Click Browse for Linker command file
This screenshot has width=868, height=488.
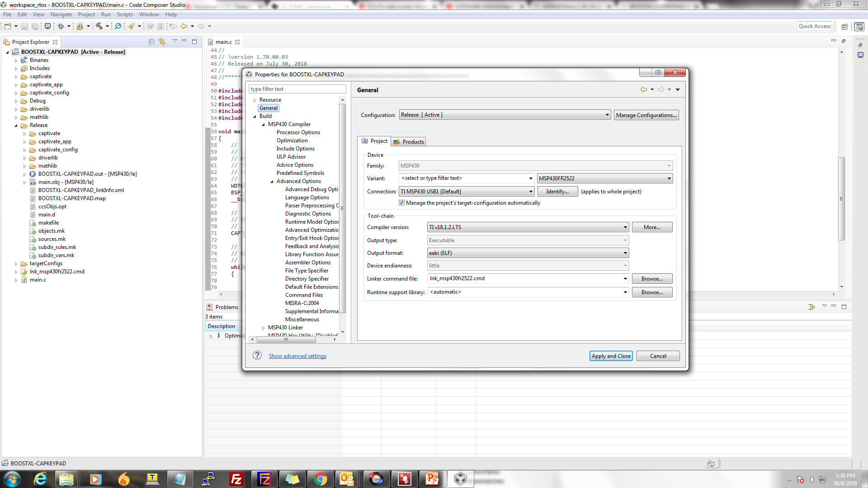click(652, 279)
